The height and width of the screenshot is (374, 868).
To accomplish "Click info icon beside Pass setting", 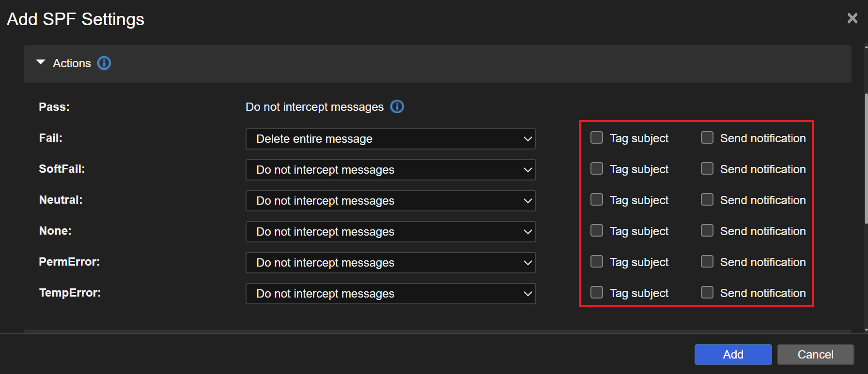I will [397, 106].
